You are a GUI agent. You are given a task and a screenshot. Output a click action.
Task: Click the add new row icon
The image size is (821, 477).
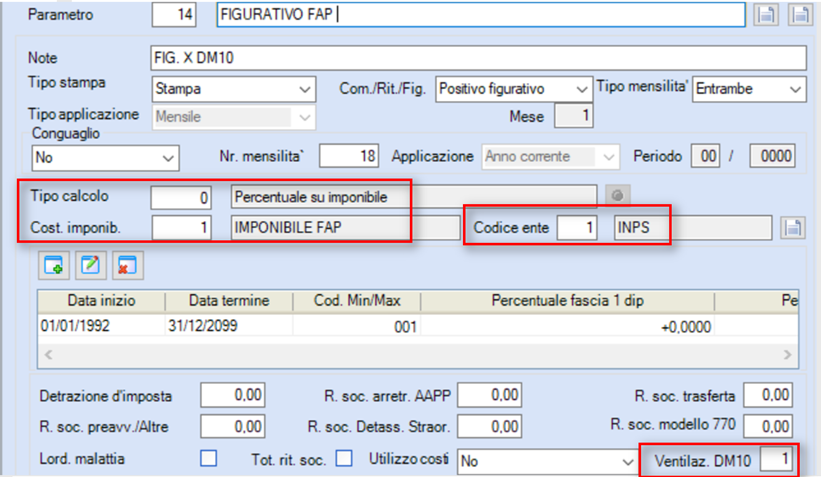click(54, 265)
